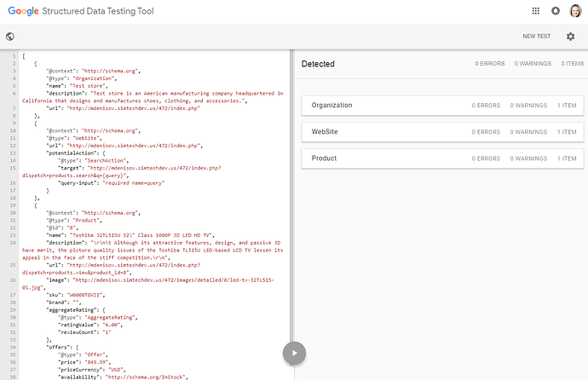Click the "@type": "WebSite" code line
The height and width of the screenshot is (380, 588).
pyautogui.click(x=74, y=138)
